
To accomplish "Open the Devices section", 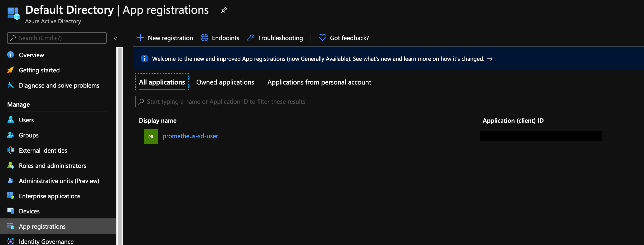I will [x=29, y=211].
